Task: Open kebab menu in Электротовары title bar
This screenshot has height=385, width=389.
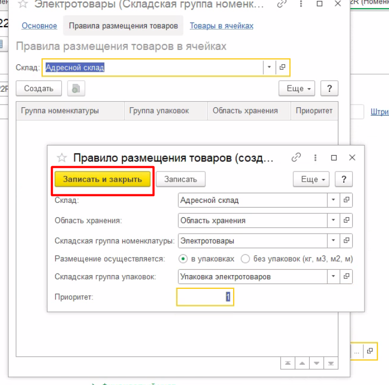Action: click(x=301, y=4)
